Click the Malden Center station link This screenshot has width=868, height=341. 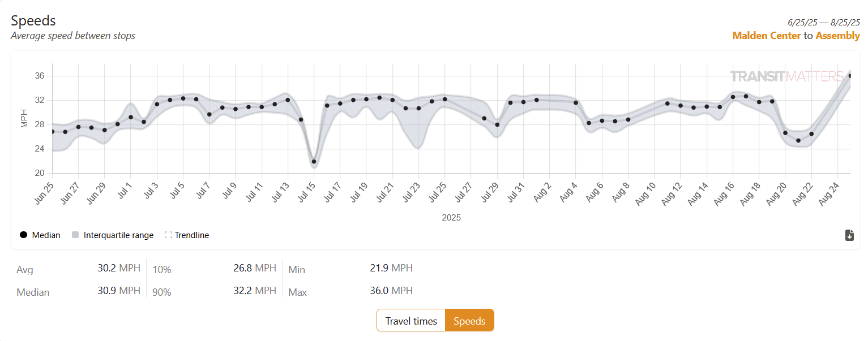766,36
